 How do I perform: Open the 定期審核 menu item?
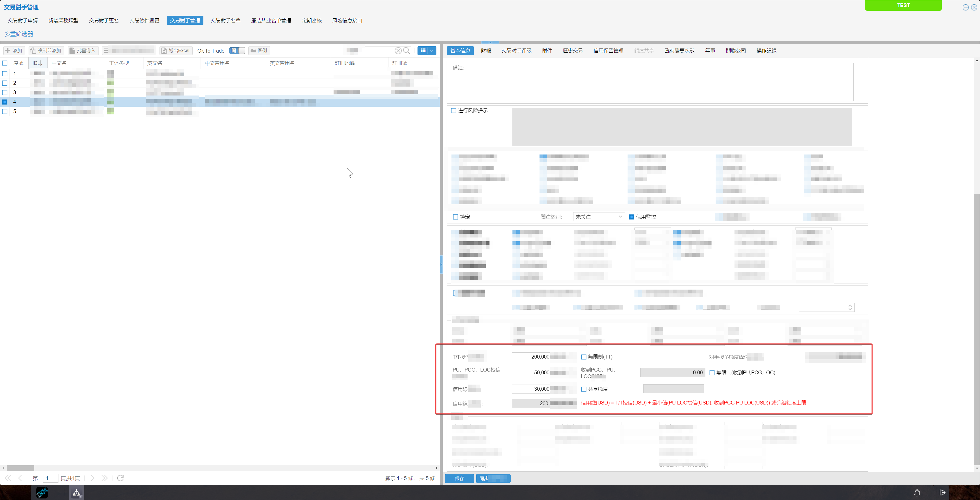(312, 21)
